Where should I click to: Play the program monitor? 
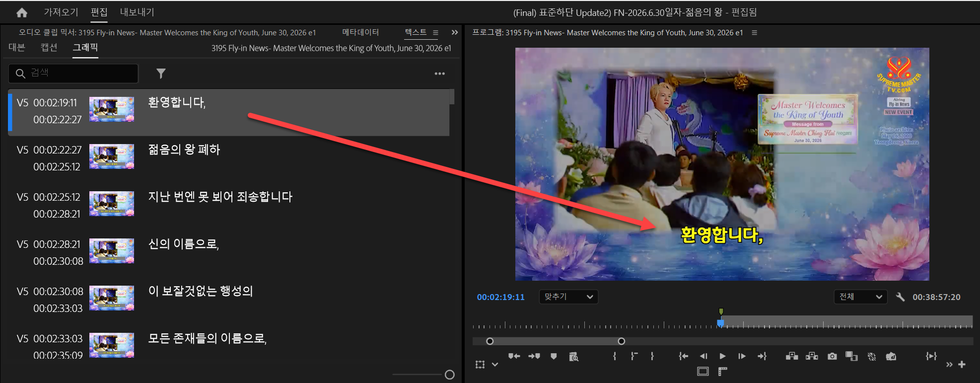(723, 356)
